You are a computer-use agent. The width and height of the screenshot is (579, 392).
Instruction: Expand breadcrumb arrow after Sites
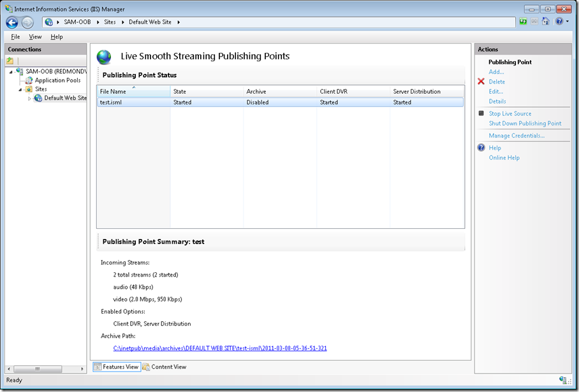coord(123,22)
